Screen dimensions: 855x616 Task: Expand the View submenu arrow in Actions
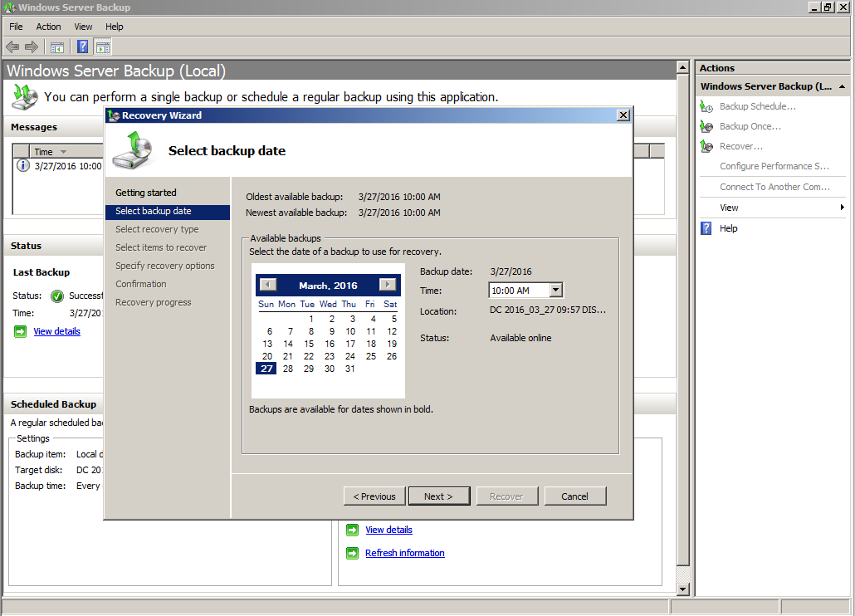click(842, 208)
